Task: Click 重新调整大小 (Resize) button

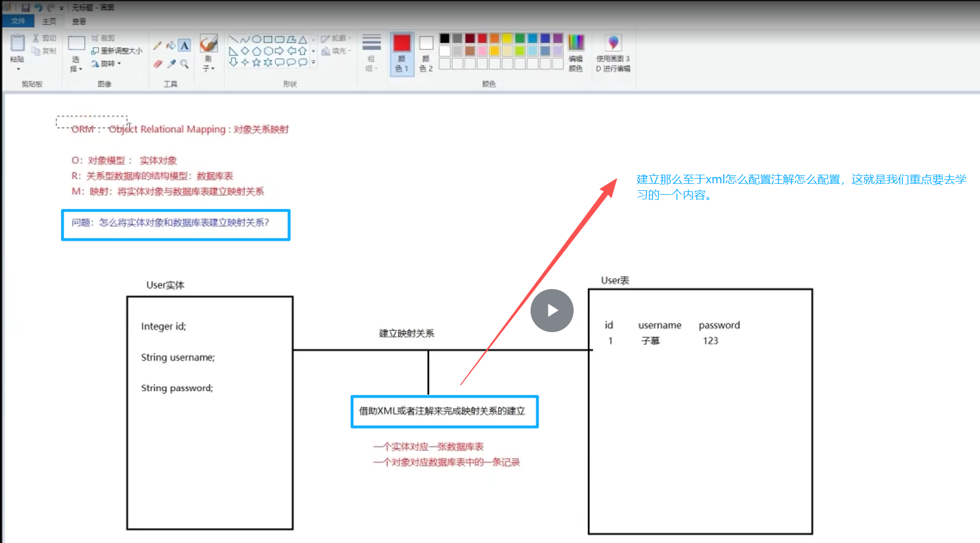Action: pos(117,51)
